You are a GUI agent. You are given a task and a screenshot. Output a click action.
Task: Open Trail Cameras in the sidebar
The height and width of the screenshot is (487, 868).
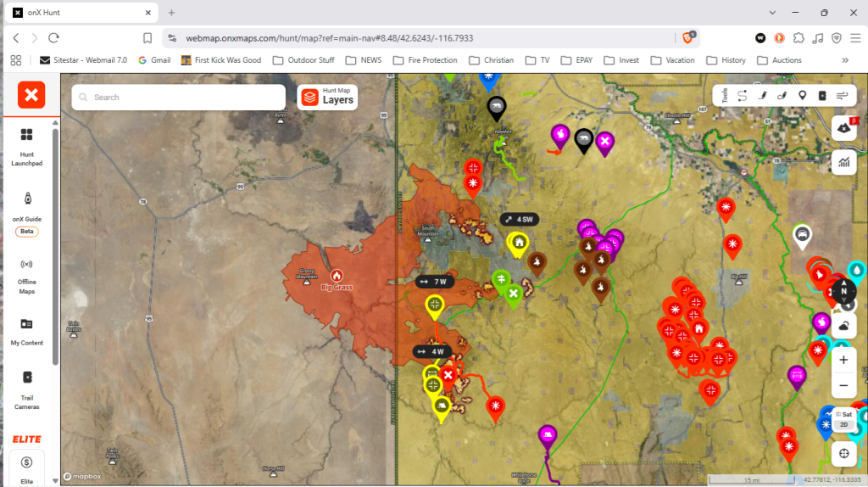pyautogui.click(x=26, y=390)
